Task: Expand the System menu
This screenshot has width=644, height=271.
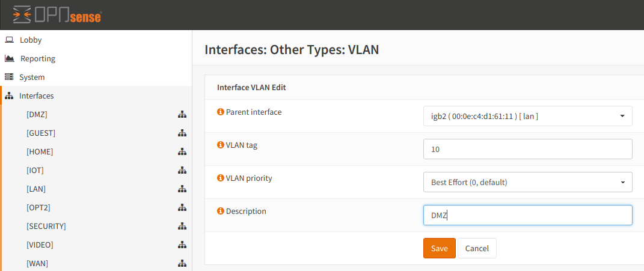Action: 32,77
